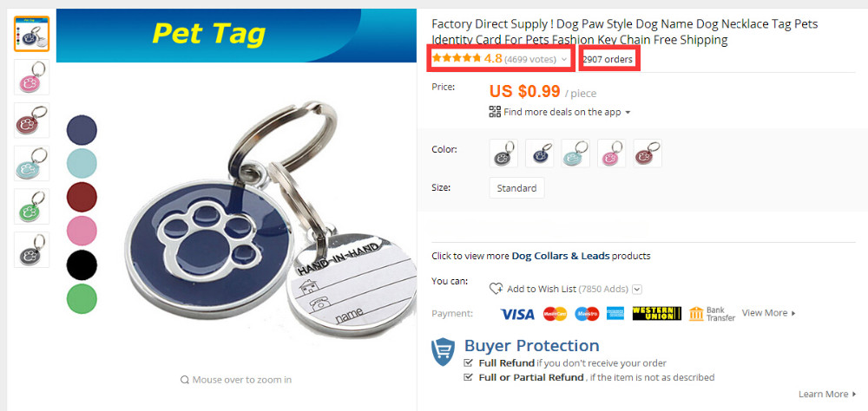The width and height of the screenshot is (868, 411).
Task: Expand Find more deals on the app
Action: coord(560,112)
